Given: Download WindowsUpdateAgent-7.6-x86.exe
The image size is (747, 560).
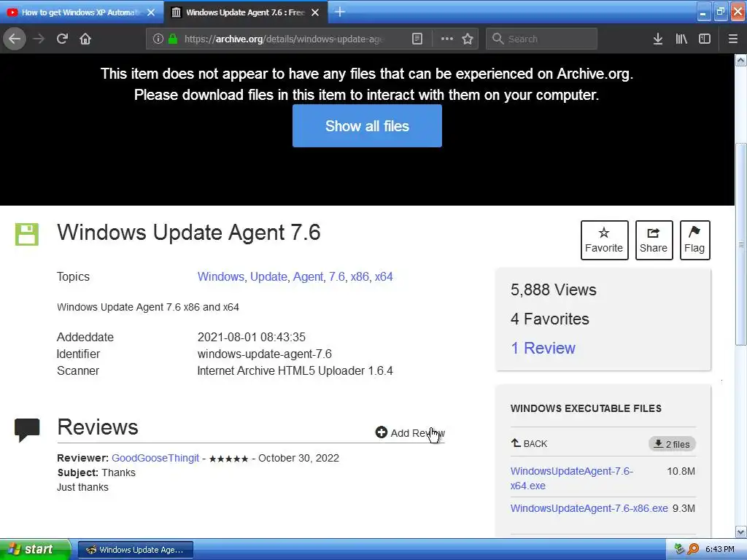Looking at the screenshot, I should (x=589, y=508).
